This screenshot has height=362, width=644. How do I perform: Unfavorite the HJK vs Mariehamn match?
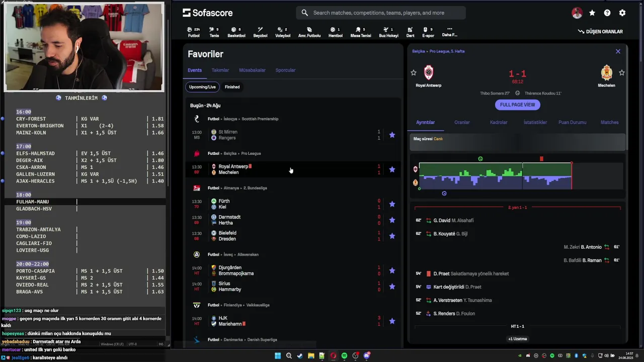392,321
